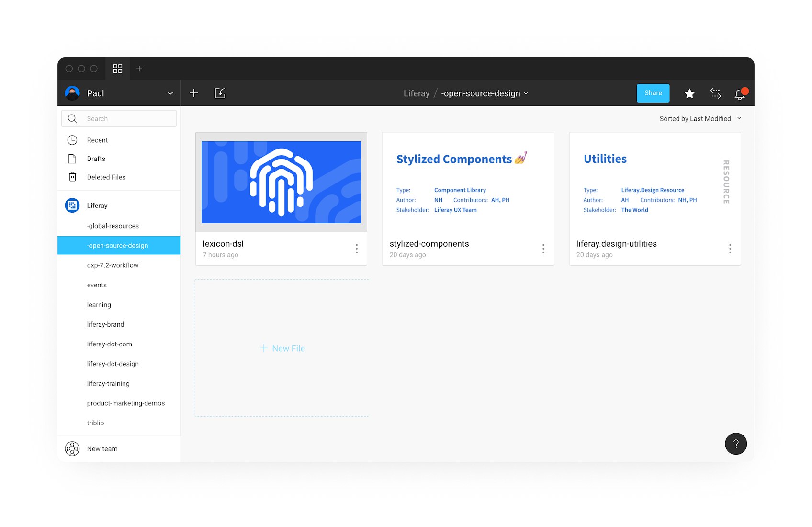Click the stylized-components file name
812x527 pixels.
(429, 243)
